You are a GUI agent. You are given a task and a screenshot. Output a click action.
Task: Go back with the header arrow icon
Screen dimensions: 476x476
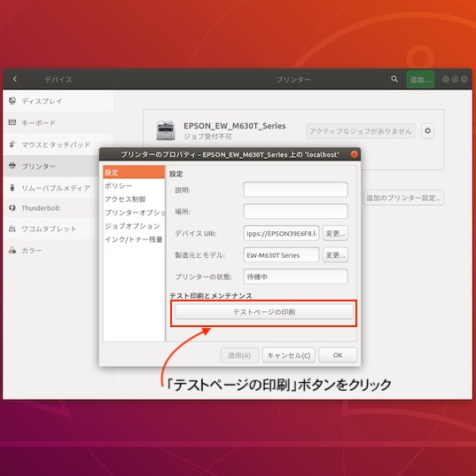coord(15,79)
